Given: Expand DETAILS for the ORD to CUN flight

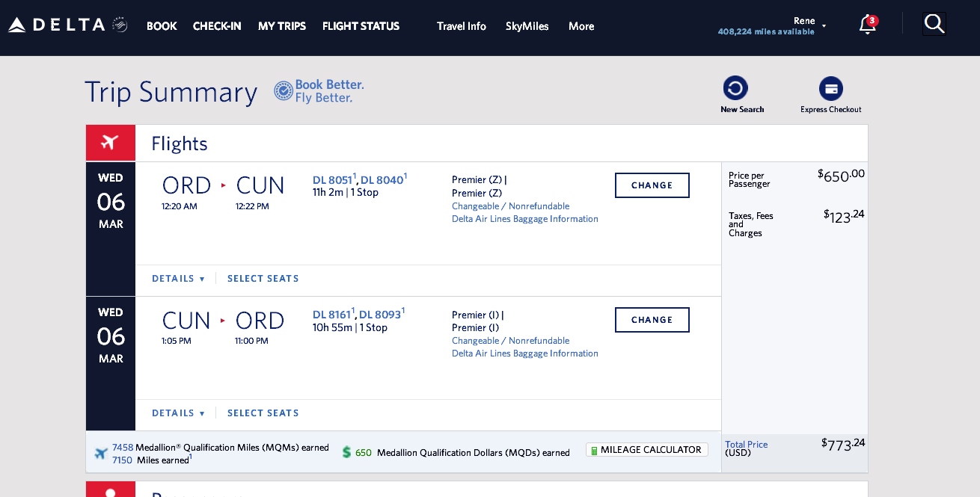Looking at the screenshot, I should coord(178,278).
